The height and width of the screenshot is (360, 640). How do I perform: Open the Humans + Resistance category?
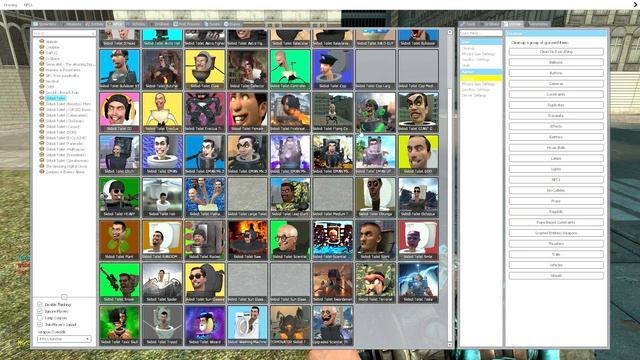coord(62,70)
